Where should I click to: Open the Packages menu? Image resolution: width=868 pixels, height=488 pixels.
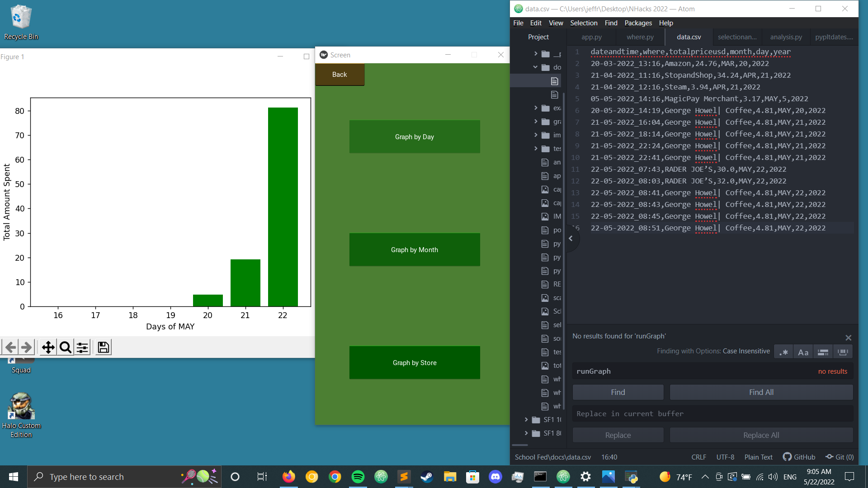[x=638, y=23]
